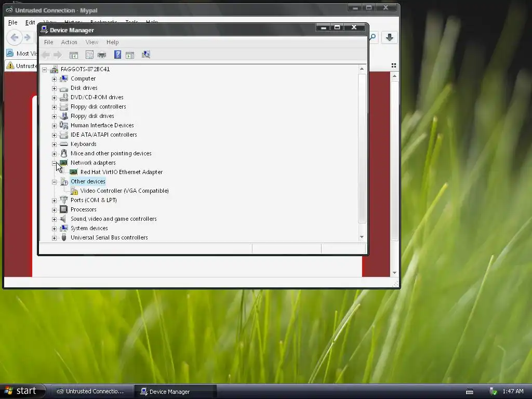Click the toolbar icon right of the Help icon
Image resolution: width=532 pixels, height=399 pixels.
click(x=130, y=55)
